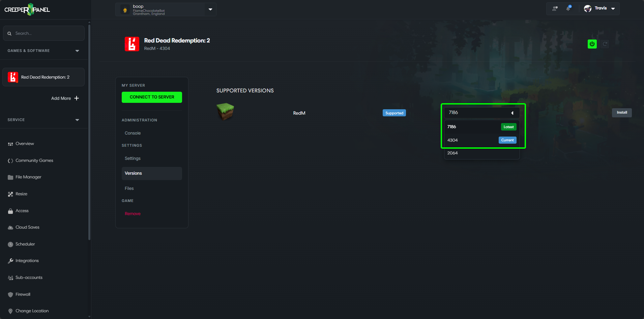Click the Search input field
Image resolution: width=644 pixels, height=319 pixels.
point(44,33)
